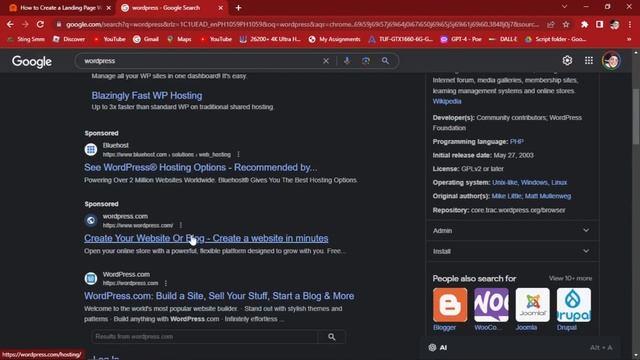Click the PHP programming language link
This screenshot has width=640, height=360.
click(x=516, y=142)
